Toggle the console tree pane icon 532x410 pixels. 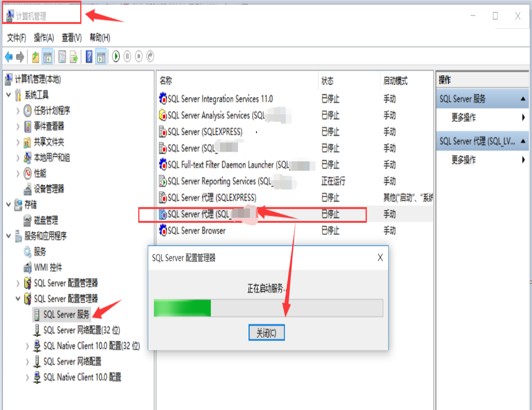pos(48,57)
